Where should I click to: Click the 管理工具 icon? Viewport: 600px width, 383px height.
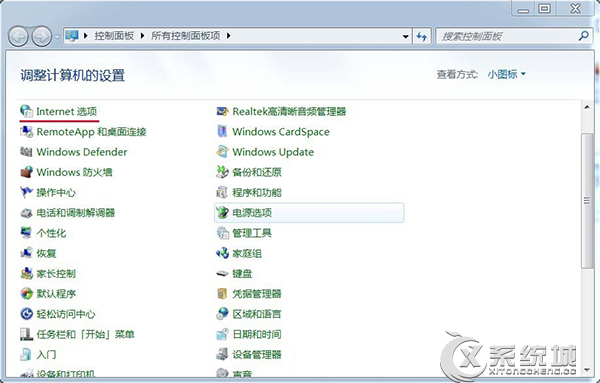pos(222,233)
